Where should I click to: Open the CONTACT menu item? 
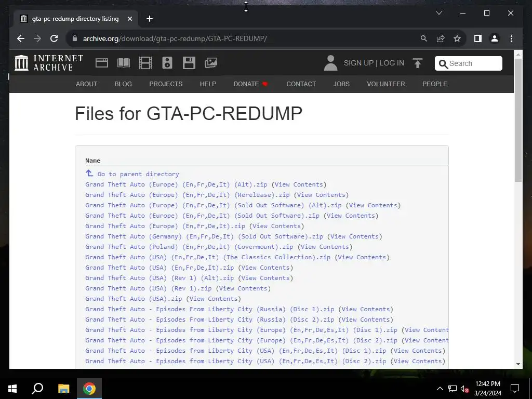click(301, 84)
